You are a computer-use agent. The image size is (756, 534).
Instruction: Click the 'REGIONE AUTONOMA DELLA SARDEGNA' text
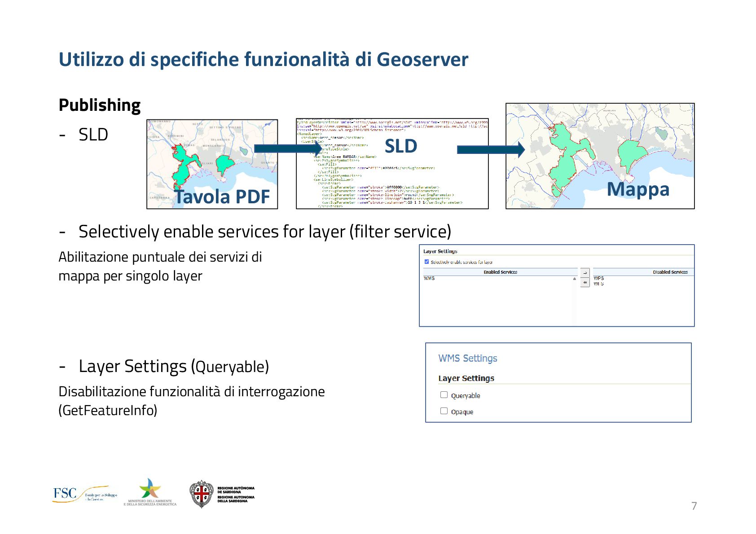click(x=236, y=499)
